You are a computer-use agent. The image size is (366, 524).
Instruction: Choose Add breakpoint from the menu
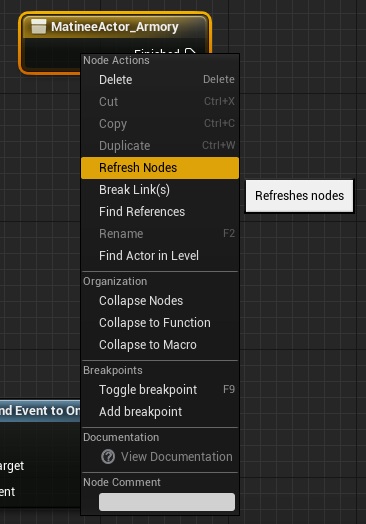click(x=160, y=412)
